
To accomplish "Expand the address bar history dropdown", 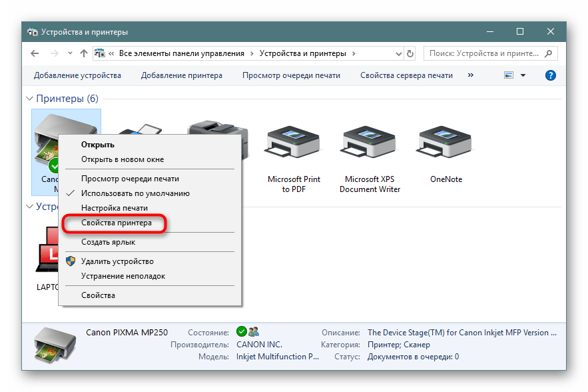I will 399,54.
